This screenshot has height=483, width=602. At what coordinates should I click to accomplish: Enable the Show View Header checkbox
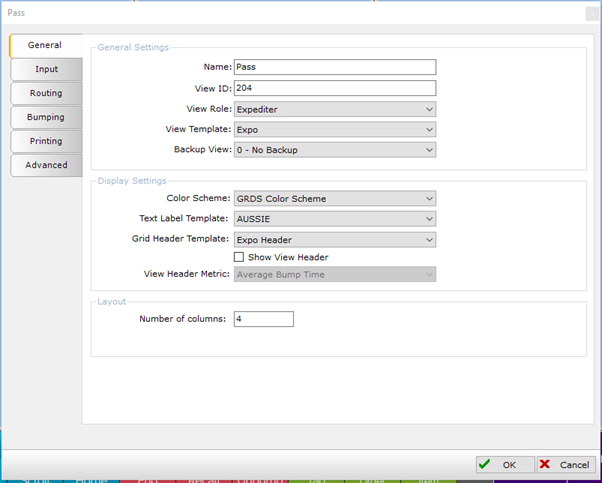(x=239, y=257)
